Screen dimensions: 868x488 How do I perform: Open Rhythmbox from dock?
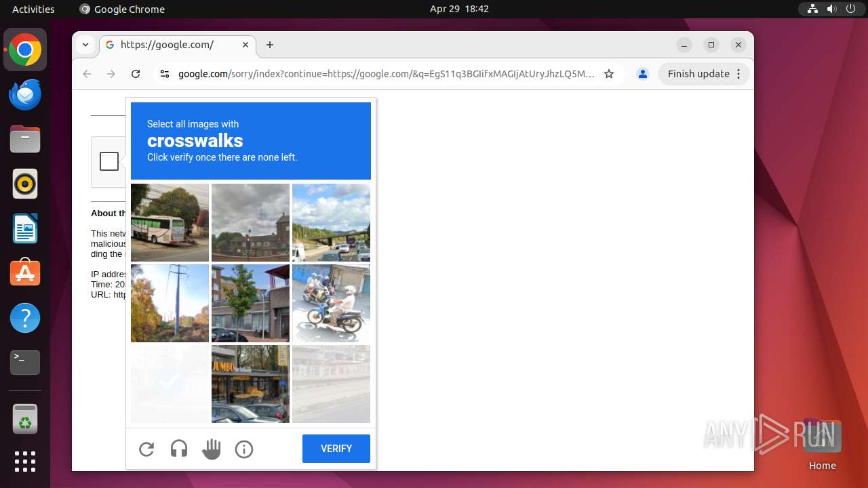click(25, 184)
